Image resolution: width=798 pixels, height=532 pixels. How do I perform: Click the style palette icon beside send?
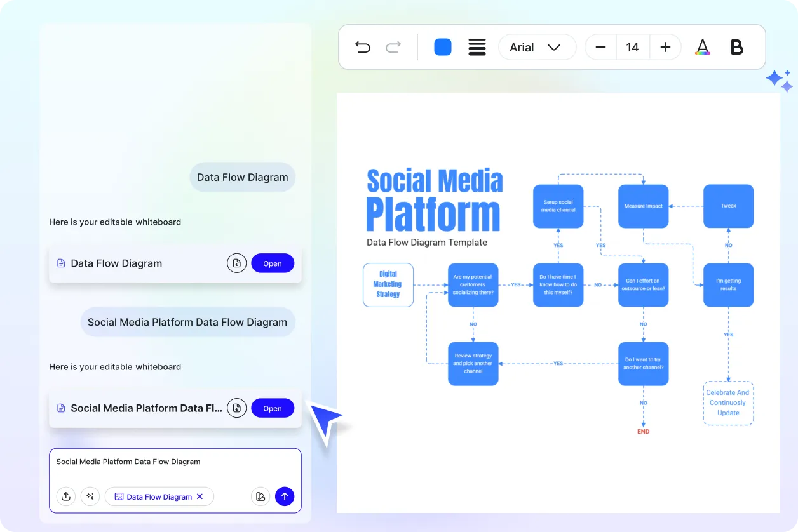pyautogui.click(x=260, y=496)
